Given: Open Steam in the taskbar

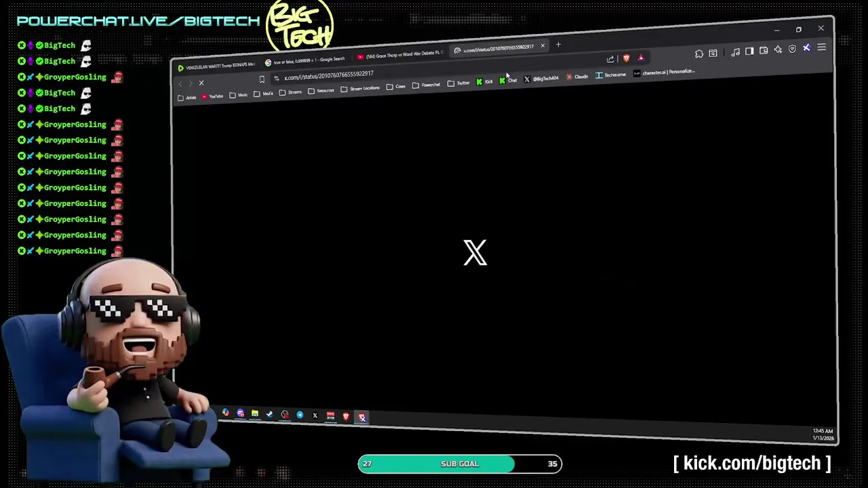Looking at the screenshot, I should (x=269, y=414).
